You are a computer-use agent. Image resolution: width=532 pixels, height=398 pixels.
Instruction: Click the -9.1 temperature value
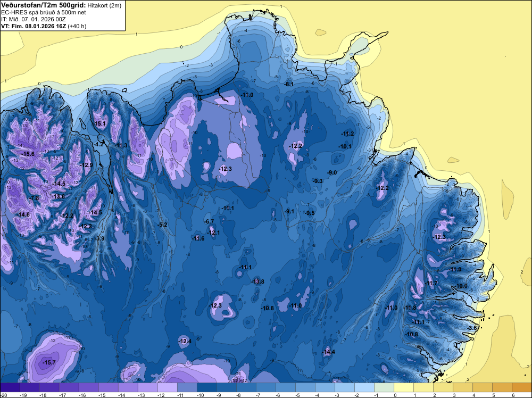289,211
